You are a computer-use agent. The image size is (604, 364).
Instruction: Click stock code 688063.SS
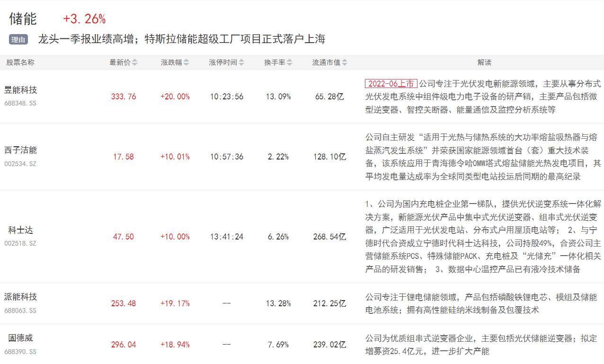(20, 311)
